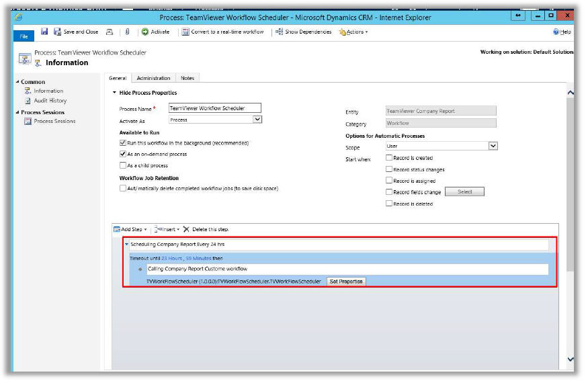This screenshot has width=588, height=383.
Task: Enable the 'As a child process' checkbox
Action: click(122, 165)
